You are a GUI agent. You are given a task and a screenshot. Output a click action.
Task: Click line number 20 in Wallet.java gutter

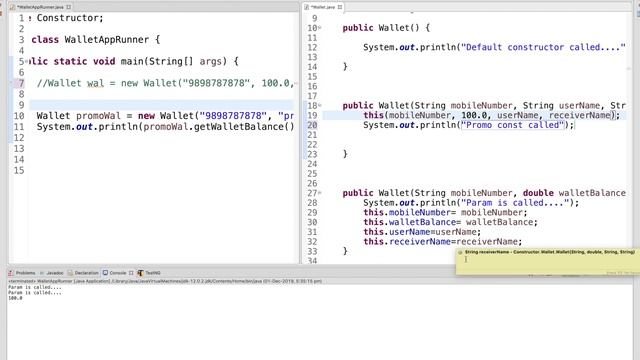312,125
